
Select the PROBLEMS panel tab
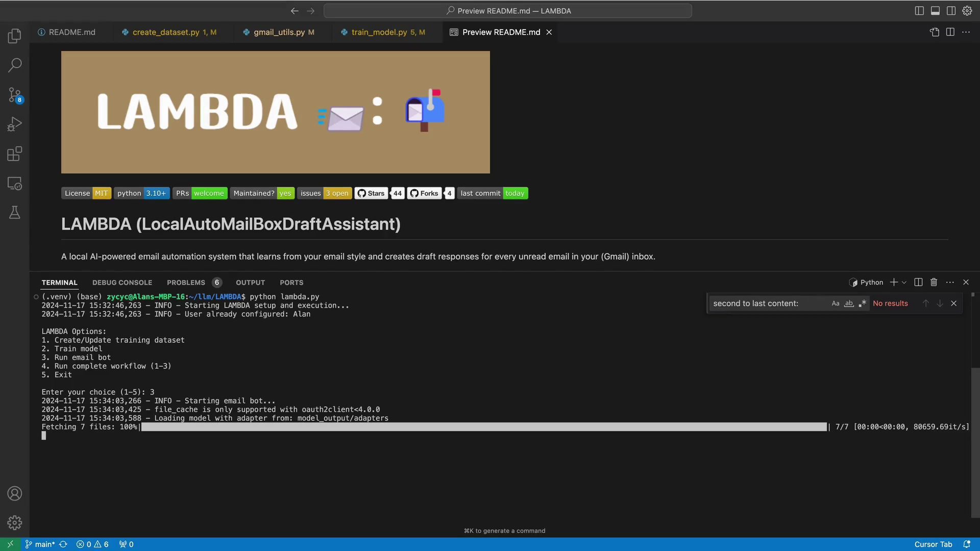coord(194,283)
